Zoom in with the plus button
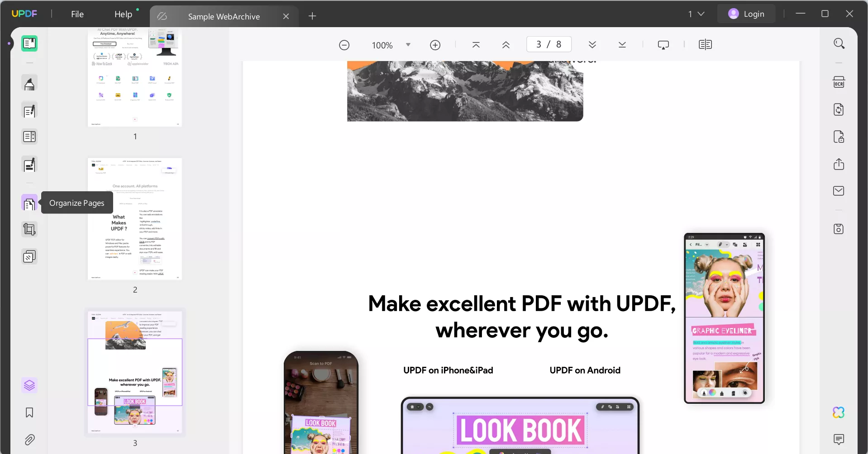 [435, 45]
